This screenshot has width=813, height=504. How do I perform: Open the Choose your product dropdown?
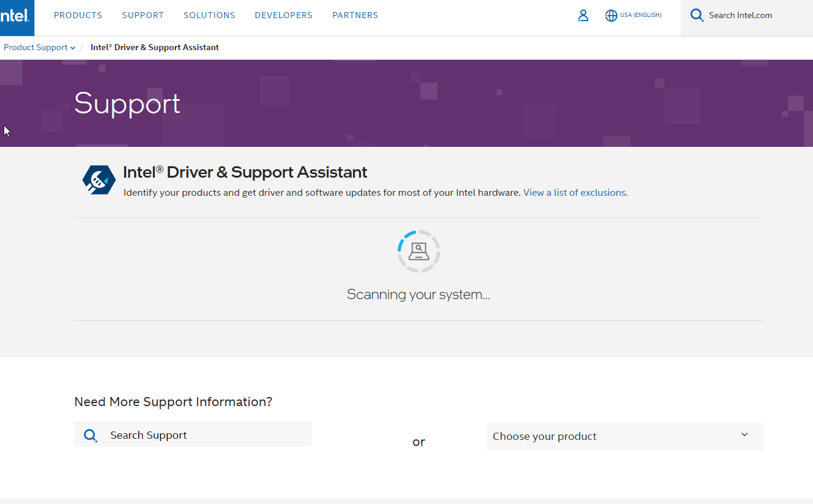[x=624, y=436]
